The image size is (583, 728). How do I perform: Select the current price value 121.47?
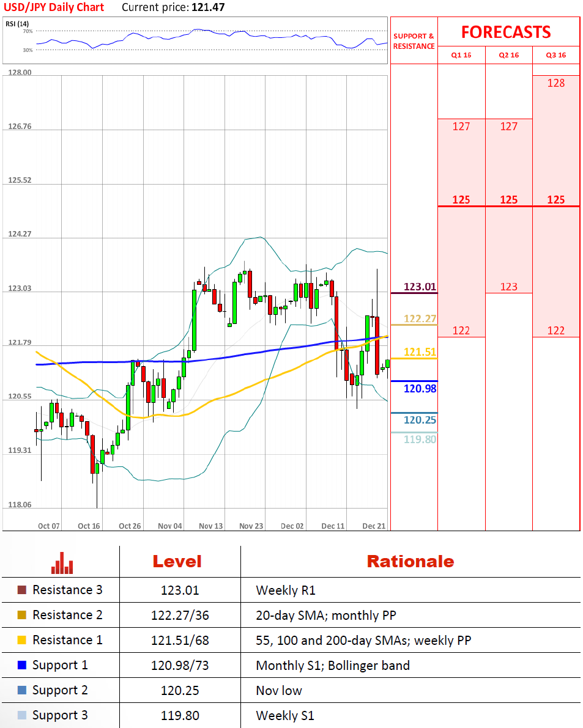pyautogui.click(x=208, y=7)
